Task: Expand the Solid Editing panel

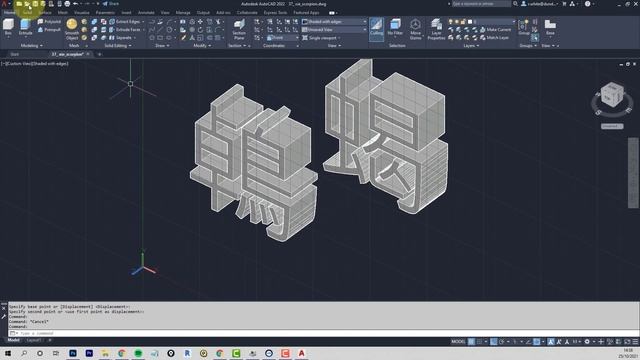Action: coord(118,46)
